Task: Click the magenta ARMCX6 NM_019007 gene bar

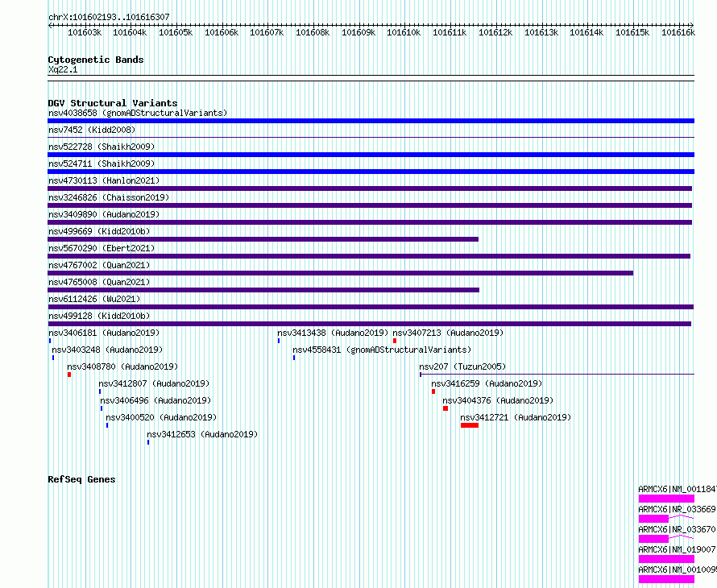Action: (666, 559)
